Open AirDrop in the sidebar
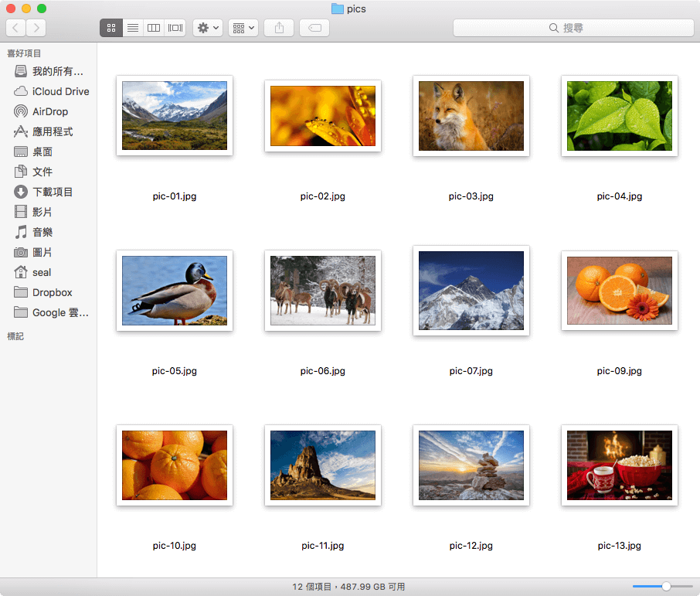The width and height of the screenshot is (700, 596). point(49,111)
